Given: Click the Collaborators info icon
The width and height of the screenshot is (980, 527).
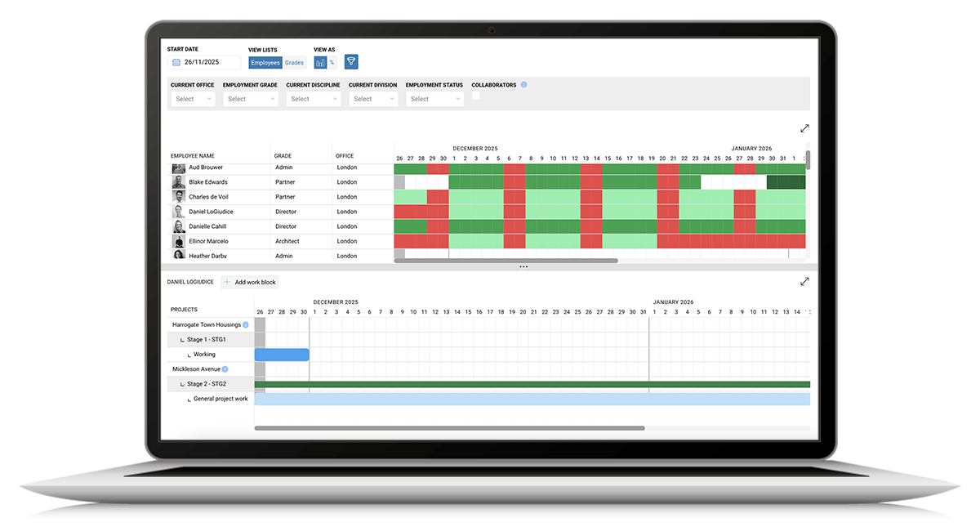Looking at the screenshot, I should 523,84.
